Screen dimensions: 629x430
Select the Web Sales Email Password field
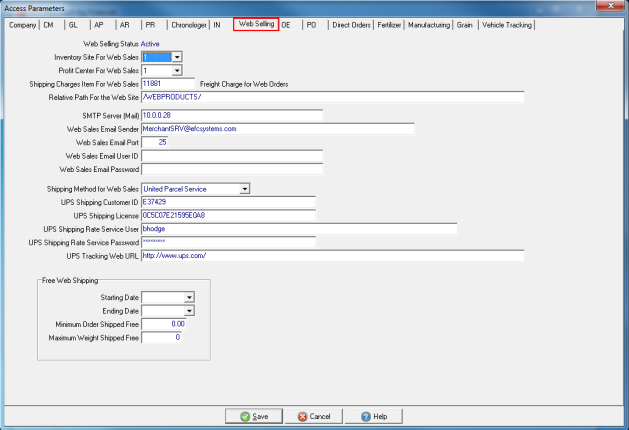point(232,170)
